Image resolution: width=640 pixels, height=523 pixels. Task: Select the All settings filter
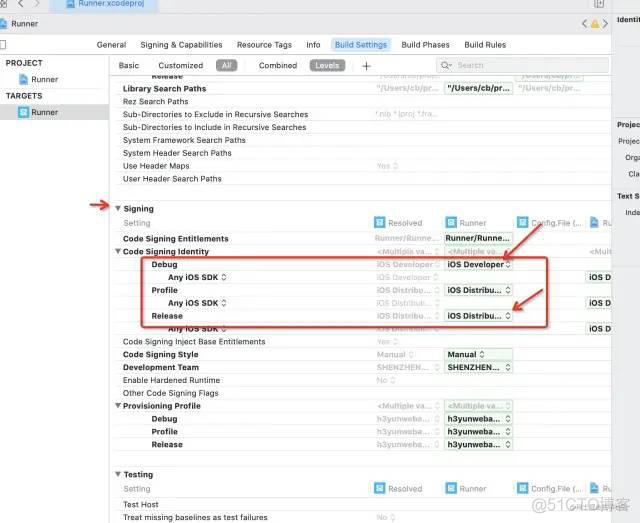[227, 65]
